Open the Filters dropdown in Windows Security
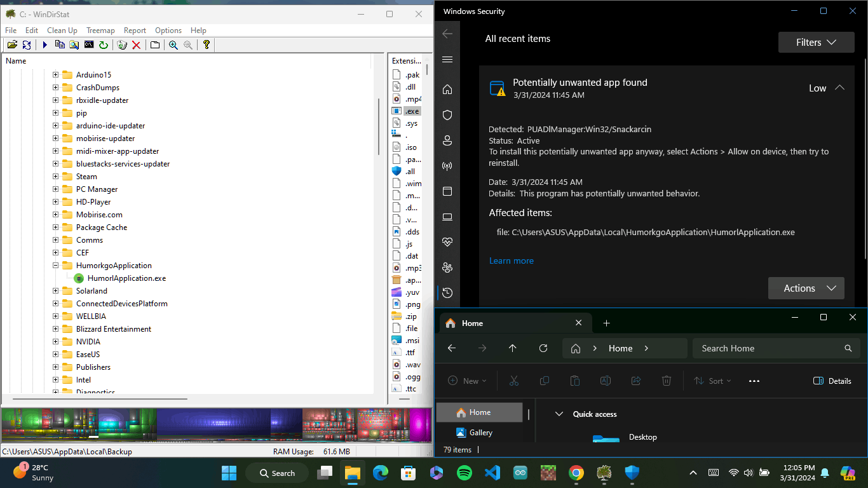Screen dimensions: 868x488 (x=817, y=43)
